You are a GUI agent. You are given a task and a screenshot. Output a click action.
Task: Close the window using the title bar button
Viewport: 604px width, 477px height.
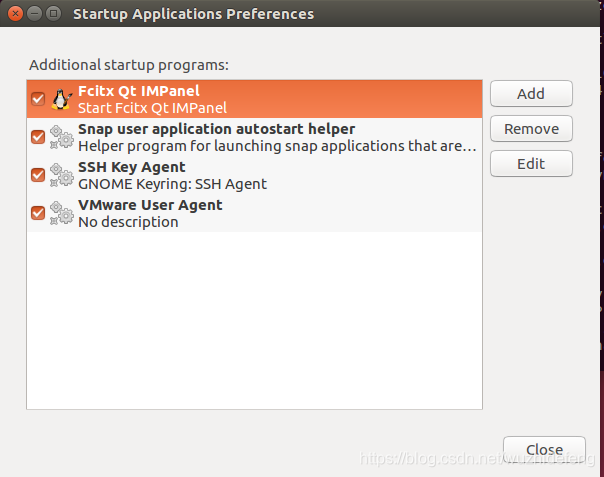pos(15,14)
